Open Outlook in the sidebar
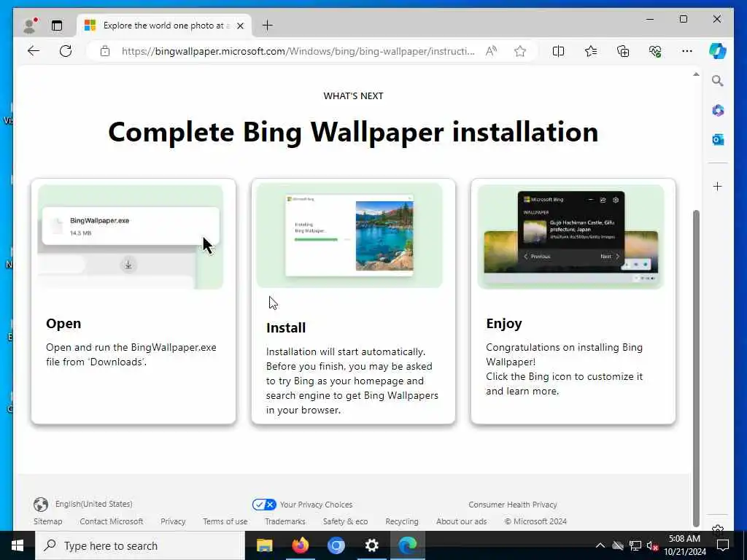The height and width of the screenshot is (560, 747). (x=718, y=139)
